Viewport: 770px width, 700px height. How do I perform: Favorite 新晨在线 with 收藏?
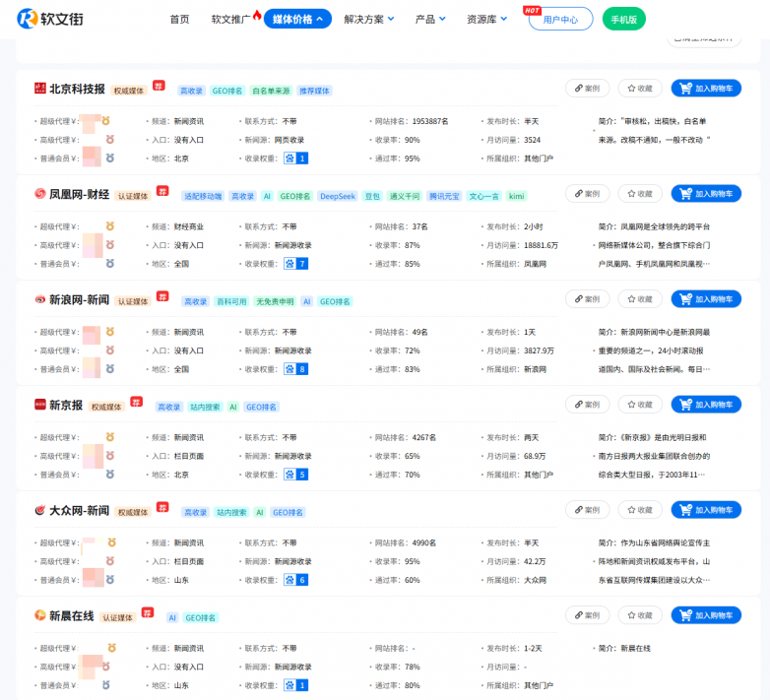click(x=640, y=615)
